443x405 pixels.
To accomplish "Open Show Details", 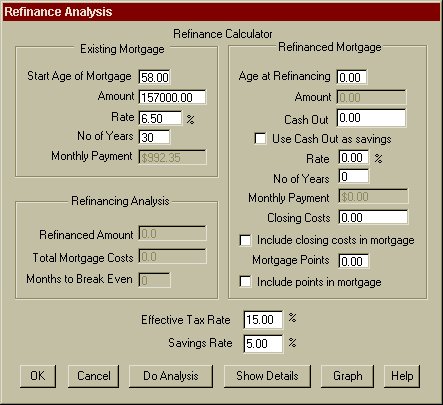I will point(267,376).
